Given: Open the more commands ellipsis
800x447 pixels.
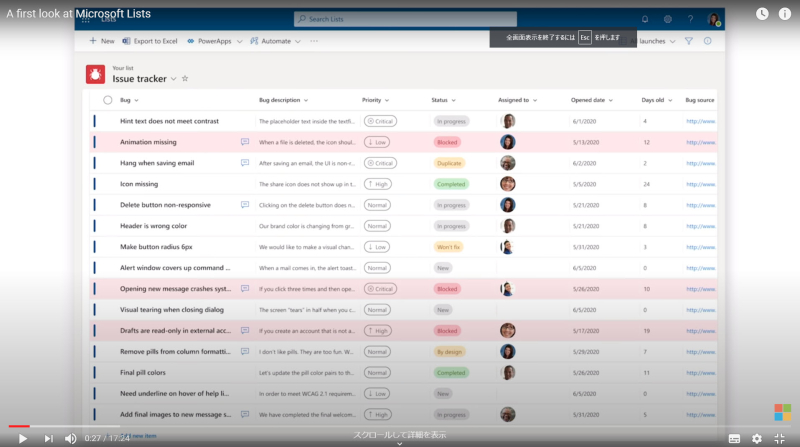Looking at the screenshot, I should [314, 41].
